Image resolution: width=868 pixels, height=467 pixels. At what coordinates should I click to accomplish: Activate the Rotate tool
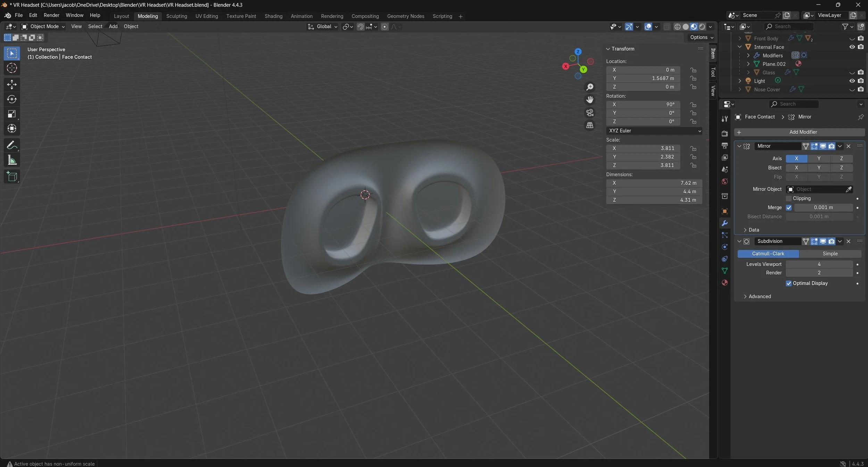click(x=12, y=99)
